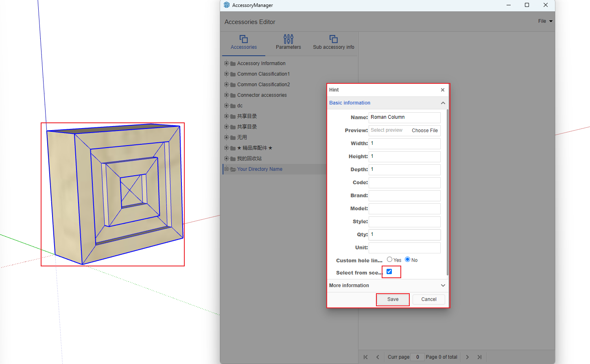Go to the previous page arrow
This screenshot has width=590, height=364.
tap(378, 357)
